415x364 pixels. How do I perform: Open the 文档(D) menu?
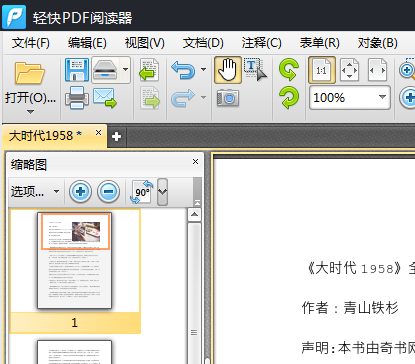(x=203, y=43)
